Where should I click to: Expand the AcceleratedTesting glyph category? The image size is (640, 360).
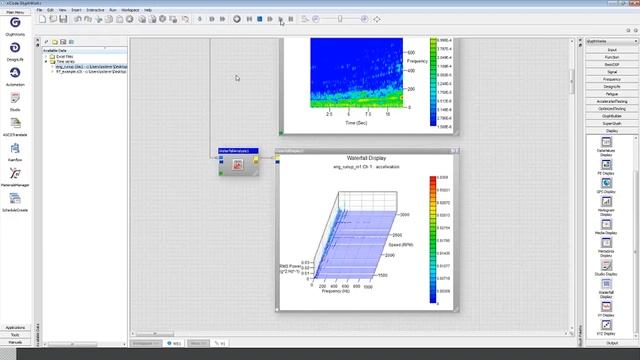tap(612, 101)
